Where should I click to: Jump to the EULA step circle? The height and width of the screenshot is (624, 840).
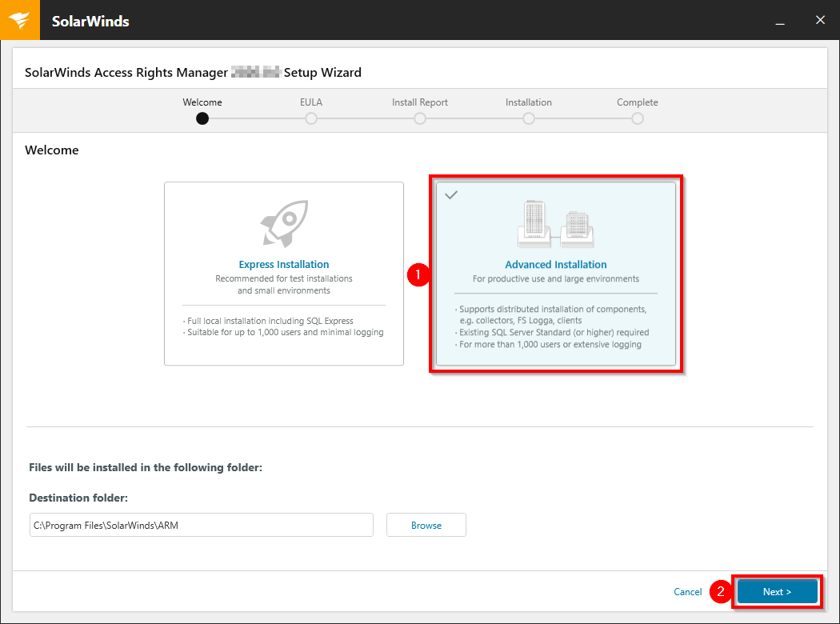311,118
